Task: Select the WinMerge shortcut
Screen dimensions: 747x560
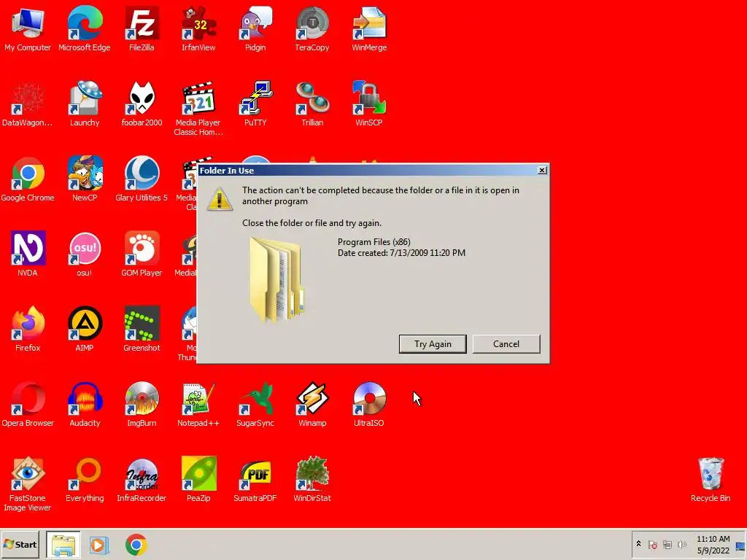Action: point(369,29)
